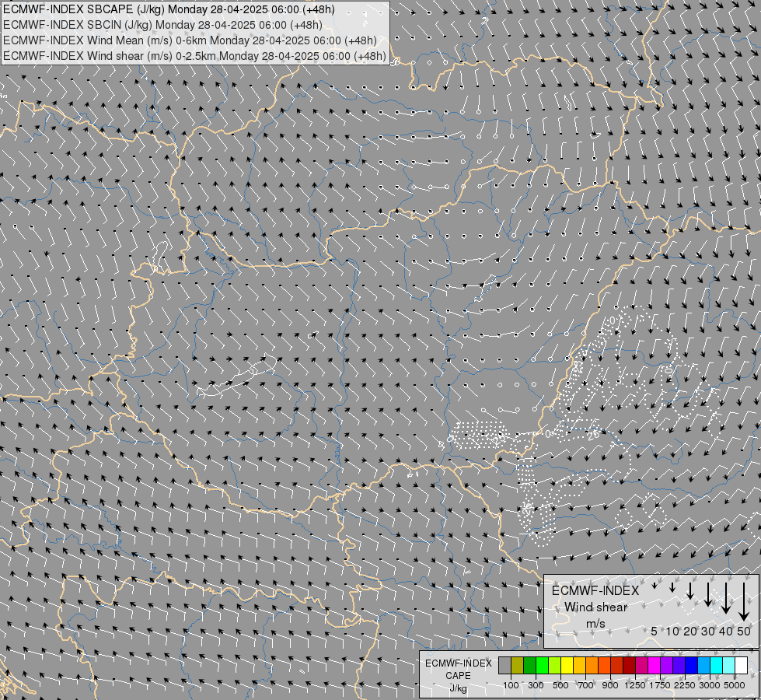This screenshot has width=761, height=700.
Task: Click the '2250' CAPE scale value
Action: pos(685,685)
